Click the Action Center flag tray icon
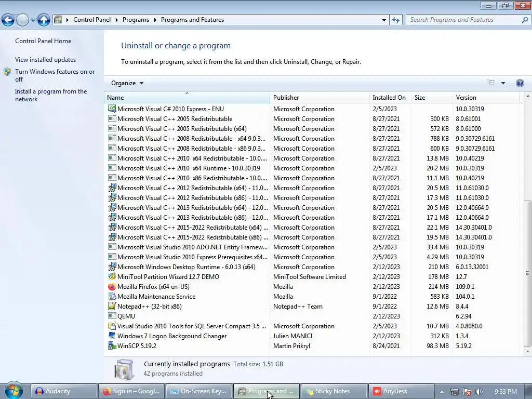Image resolution: width=532 pixels, height=399 pixels. click(467, 392)
